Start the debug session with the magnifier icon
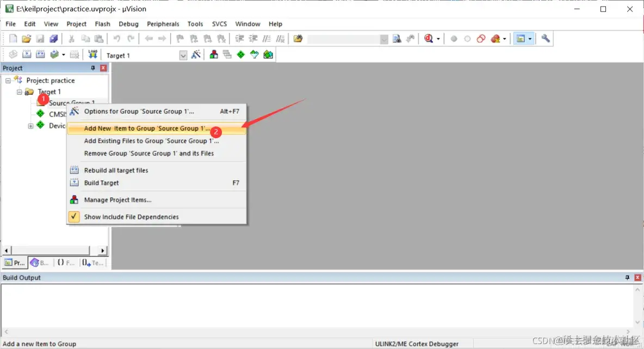The width and height of the screenshot is (644, 349). [429, 39]
